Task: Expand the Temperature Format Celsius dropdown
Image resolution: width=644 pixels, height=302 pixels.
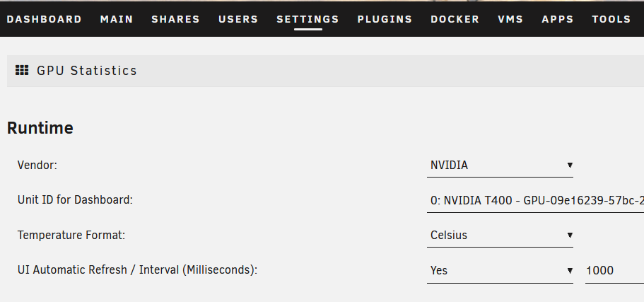Action: [500, 236]
